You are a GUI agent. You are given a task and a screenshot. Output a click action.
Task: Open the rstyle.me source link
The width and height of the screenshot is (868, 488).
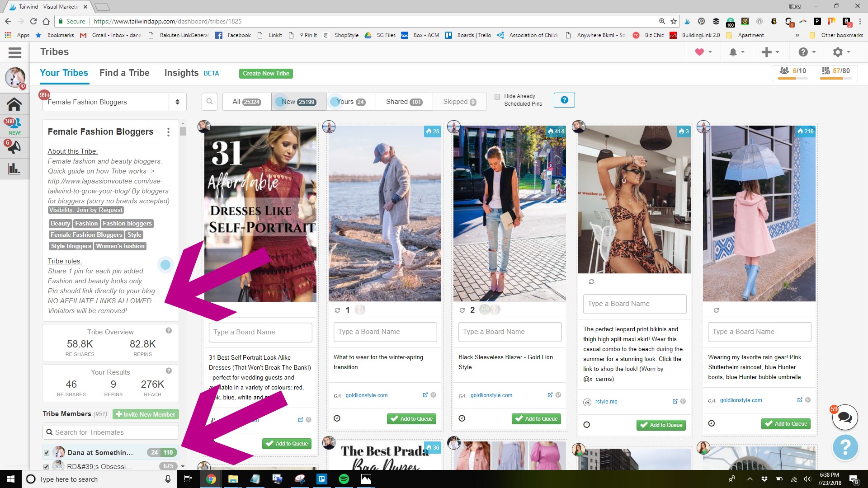606,402
